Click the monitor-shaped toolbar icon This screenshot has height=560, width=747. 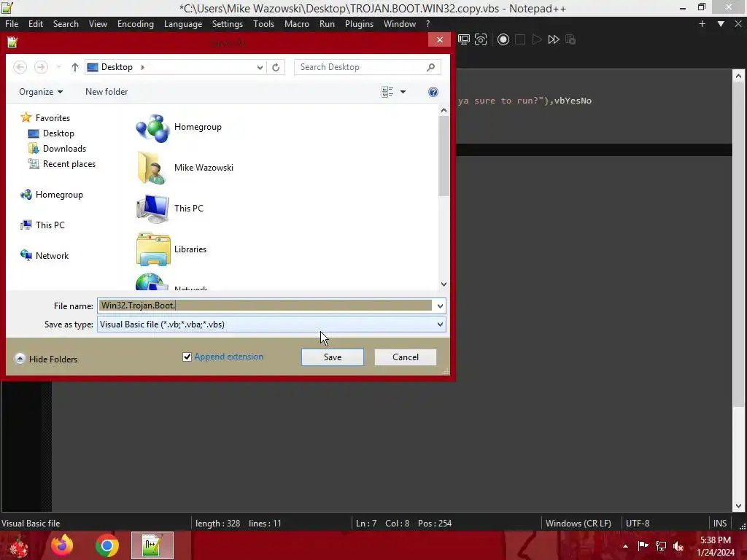click(463, 39)
